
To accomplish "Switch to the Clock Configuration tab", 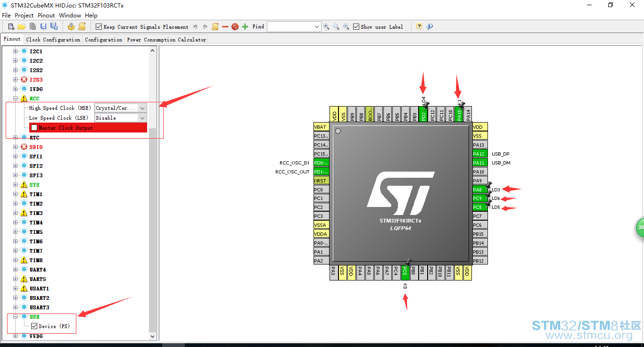I will (x=53, y=40).
